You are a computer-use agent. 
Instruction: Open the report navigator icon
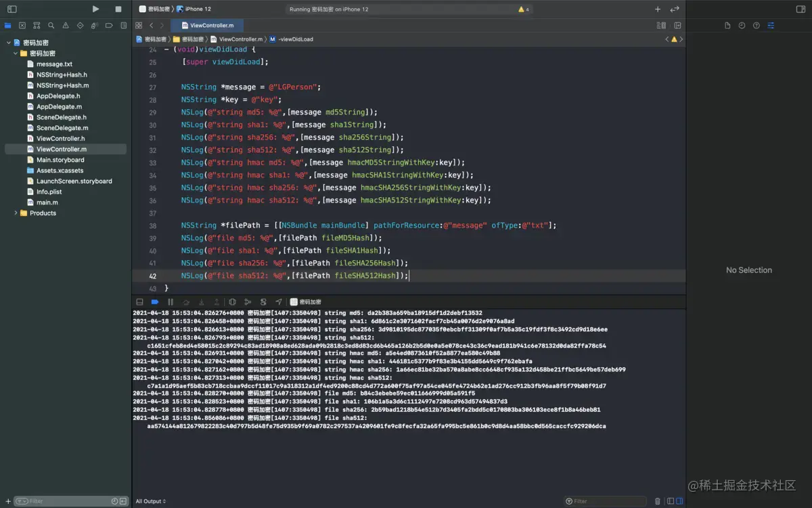click(x=123, y=25)
